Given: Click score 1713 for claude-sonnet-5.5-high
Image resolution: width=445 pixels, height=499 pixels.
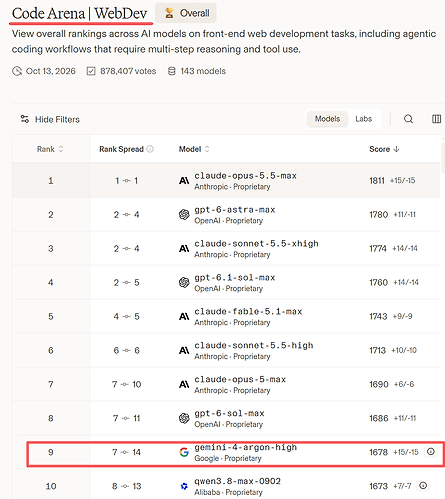Looking at the screenshot, I should click(x=378, y=350).
